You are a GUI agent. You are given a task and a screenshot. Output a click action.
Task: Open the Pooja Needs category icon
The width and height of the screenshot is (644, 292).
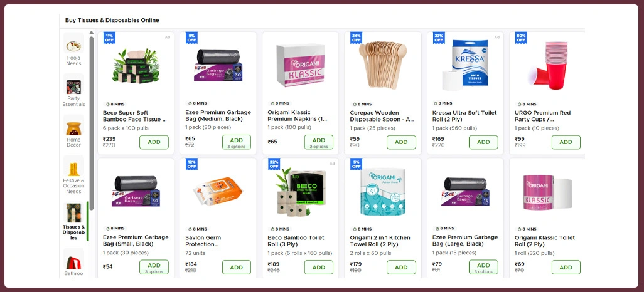[73, 43]
